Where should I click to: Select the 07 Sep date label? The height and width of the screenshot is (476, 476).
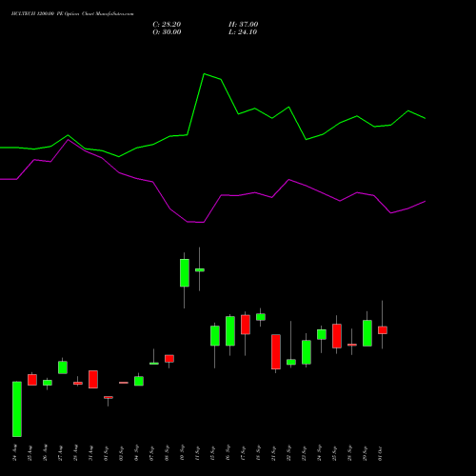[x=152, y=453]
